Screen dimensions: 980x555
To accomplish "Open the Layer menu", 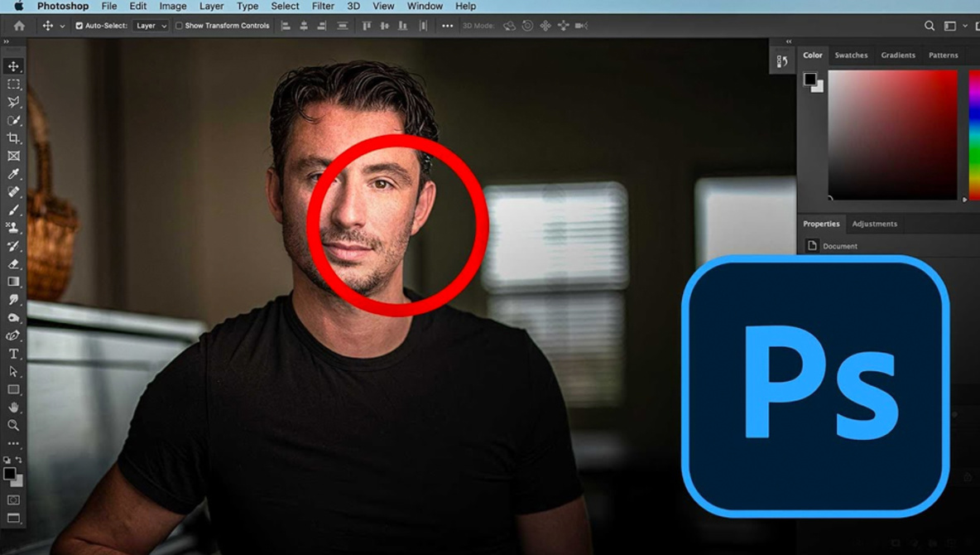I will coord(211,7).
